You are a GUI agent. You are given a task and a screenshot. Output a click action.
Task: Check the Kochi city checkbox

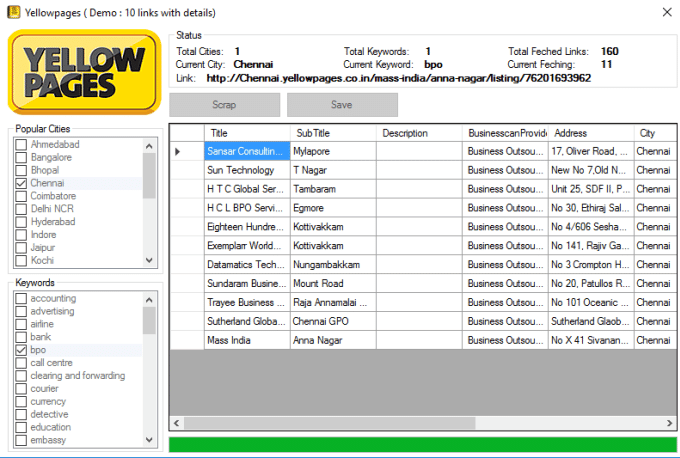[21, 261]
